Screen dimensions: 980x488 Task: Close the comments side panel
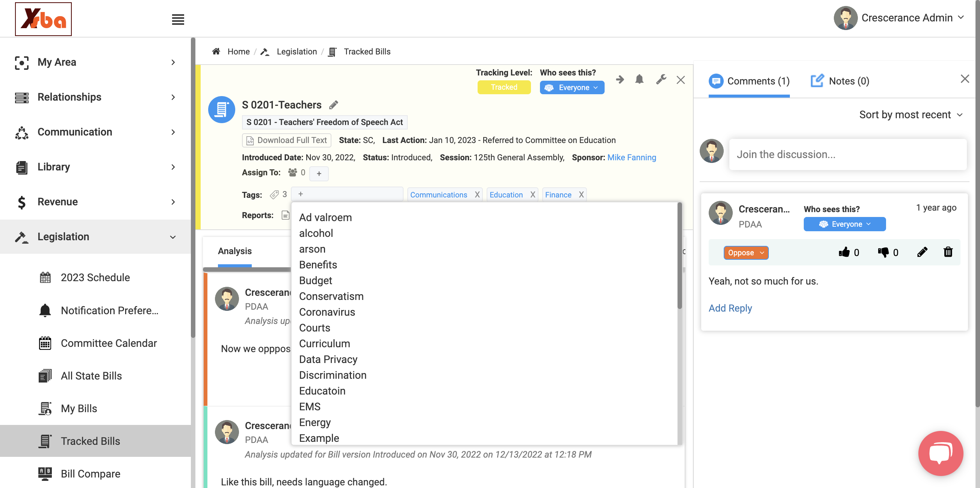pos(964,79)
